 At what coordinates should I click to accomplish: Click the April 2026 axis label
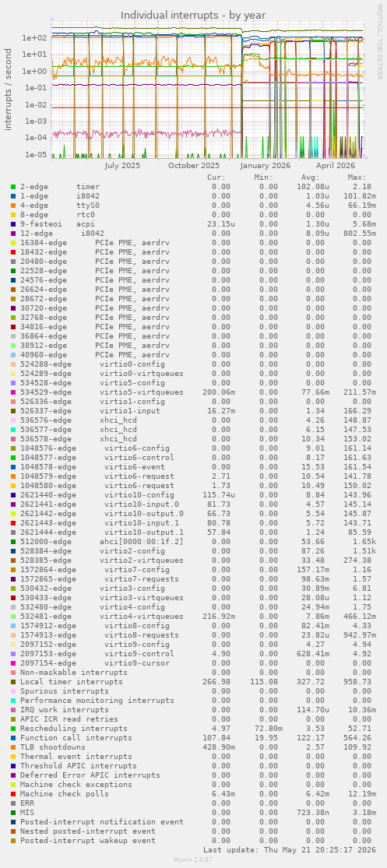336,166
